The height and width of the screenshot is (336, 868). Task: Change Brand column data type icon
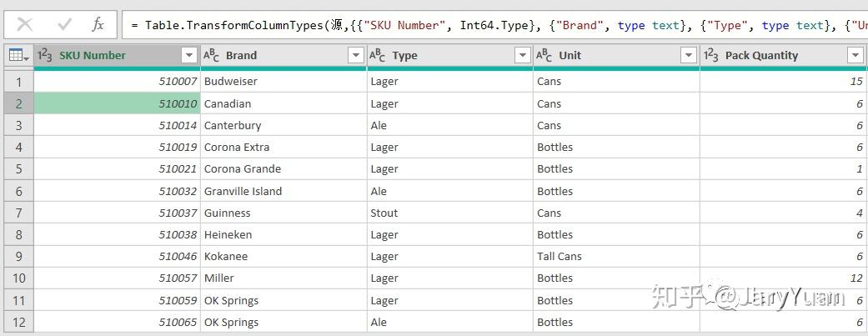click(x=212, y=56)
